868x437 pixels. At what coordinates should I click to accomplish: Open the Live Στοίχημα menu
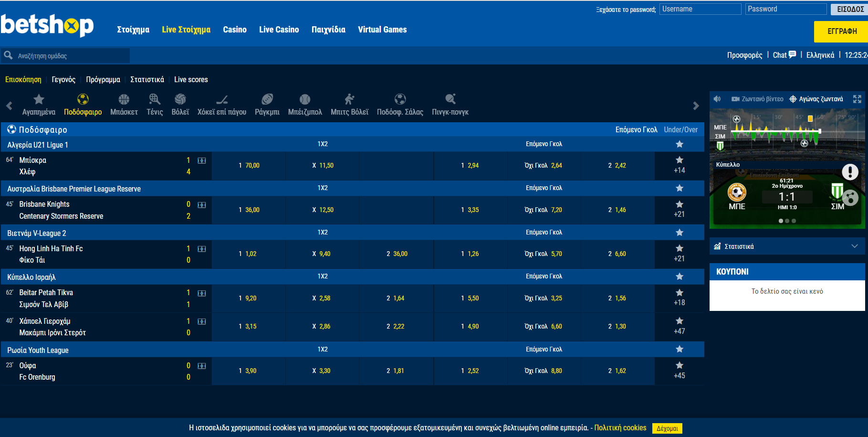point(186,30)
